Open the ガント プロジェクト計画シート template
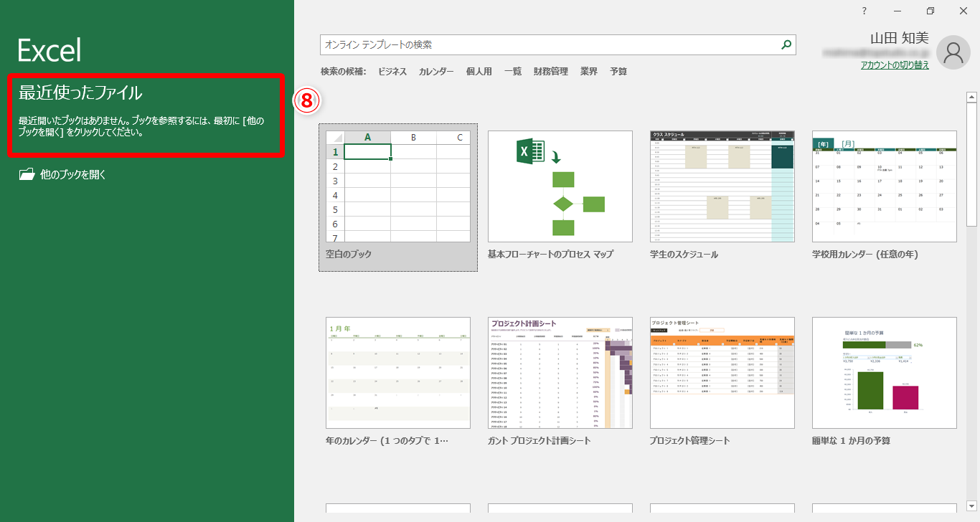 tap(560, 384)
